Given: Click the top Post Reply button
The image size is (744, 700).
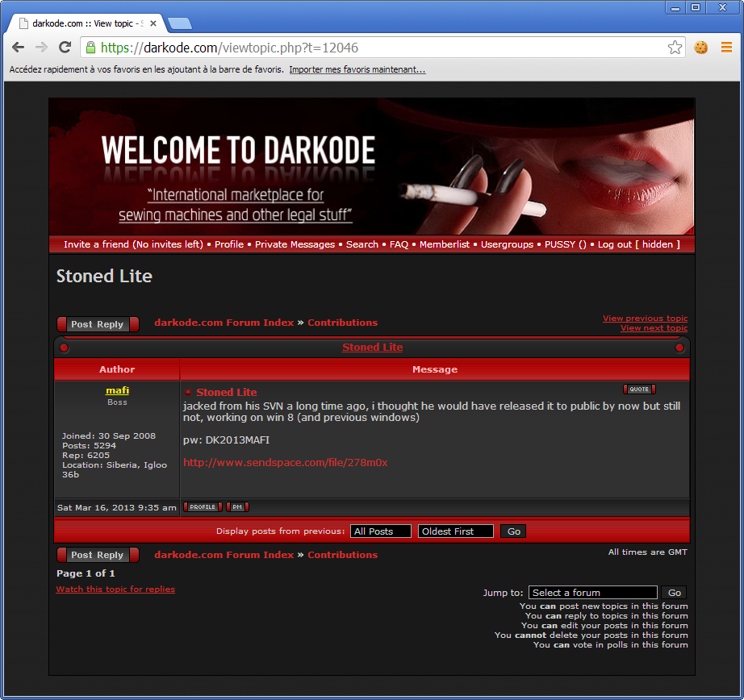Looking at the screenshot, I should coord(98,324).
